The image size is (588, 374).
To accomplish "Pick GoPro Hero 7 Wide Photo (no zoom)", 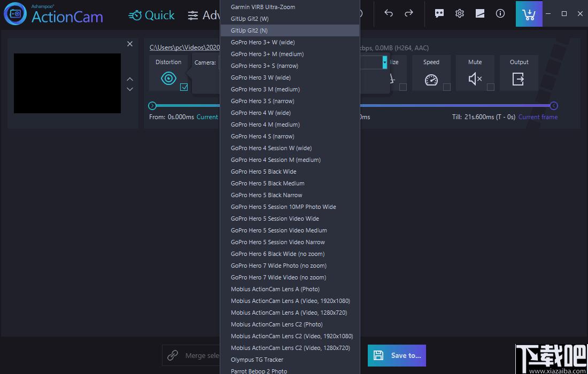I will [x=290, y=266].
